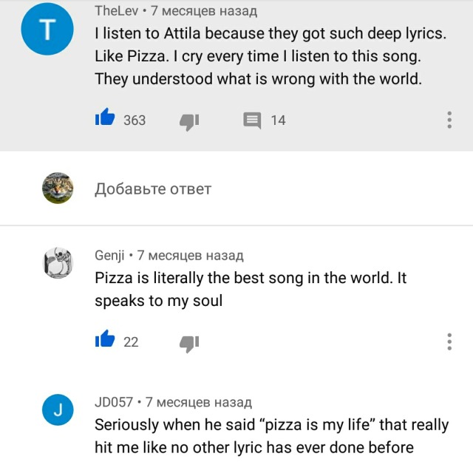Open replies icon on TheLev's comment
Viewport: 473px width, 476px height.
[253, 120]
